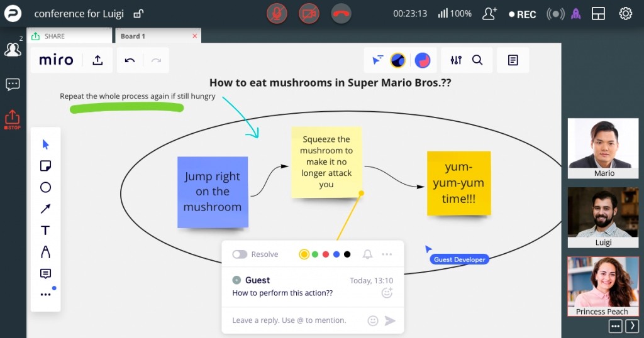Close the Board 1 tab
Image resolution: width=644 pixels, height=338 pixels.
coord(195,36)
